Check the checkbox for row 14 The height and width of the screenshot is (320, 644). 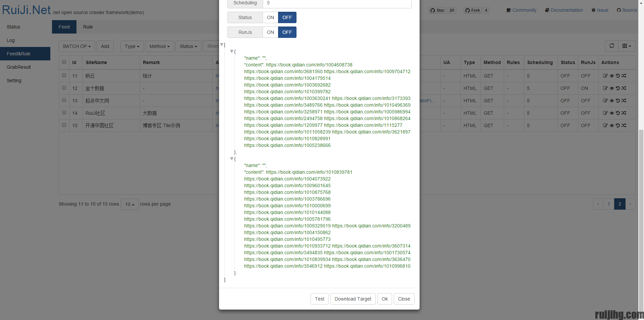[x=64, y=112]
